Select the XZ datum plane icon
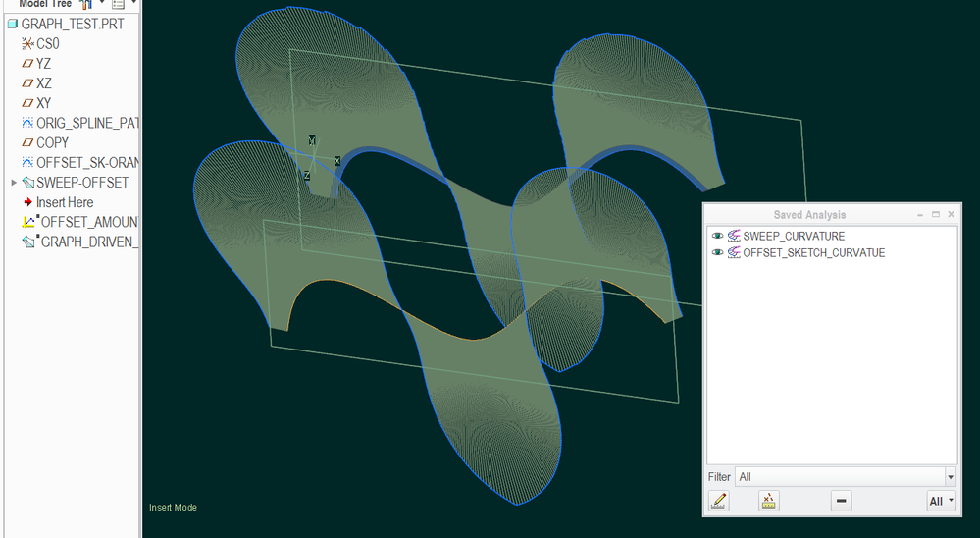The image size is (980, 538). pos(27,83)
